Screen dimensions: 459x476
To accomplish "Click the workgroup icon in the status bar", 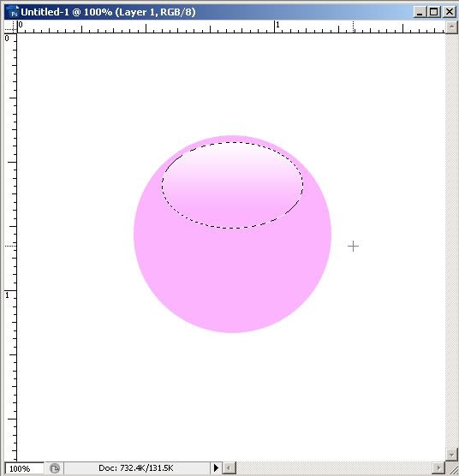I will [x=55, y=468].
